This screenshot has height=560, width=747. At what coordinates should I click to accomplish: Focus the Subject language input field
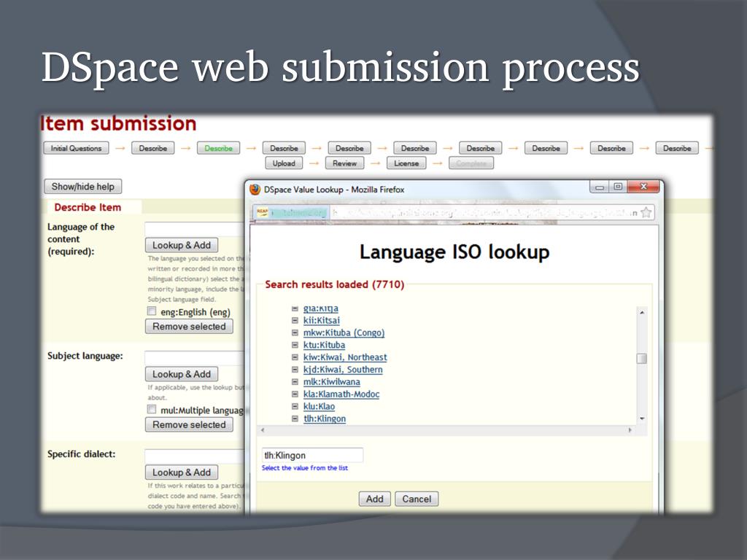[196, 357]
